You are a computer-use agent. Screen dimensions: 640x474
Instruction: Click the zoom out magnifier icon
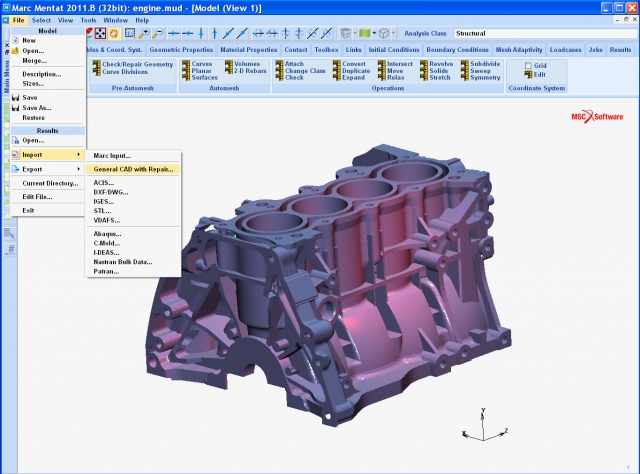click(x=157, y=33)
